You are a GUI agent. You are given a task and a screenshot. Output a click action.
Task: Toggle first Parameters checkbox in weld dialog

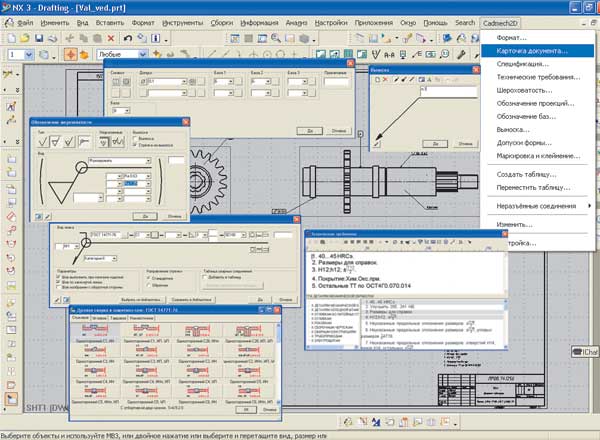point(59,277)
